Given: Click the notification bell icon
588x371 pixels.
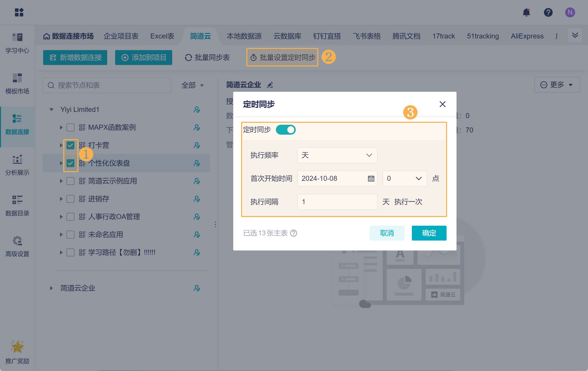Looking at the screenshot, I should (x=526, y=12).
